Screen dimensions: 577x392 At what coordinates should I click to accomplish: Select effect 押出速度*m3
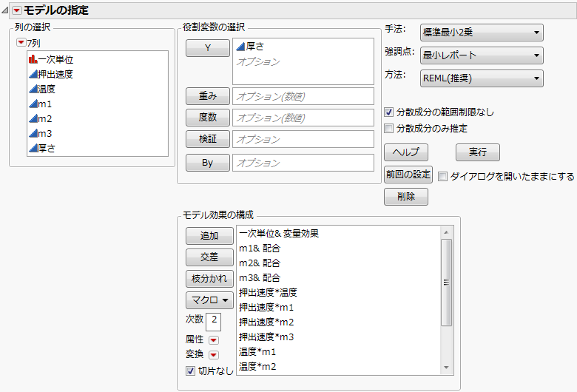[x=266, y=337]
